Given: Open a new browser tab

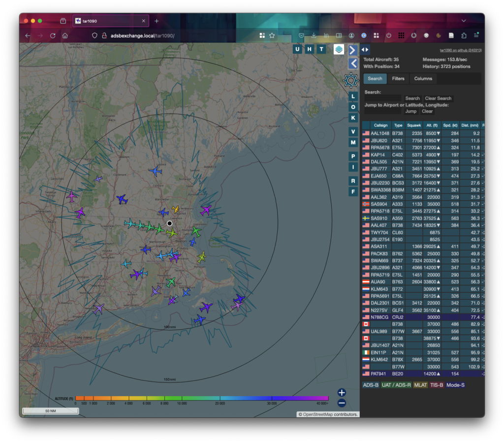Looking at the screenshot, I should (157, 21).
